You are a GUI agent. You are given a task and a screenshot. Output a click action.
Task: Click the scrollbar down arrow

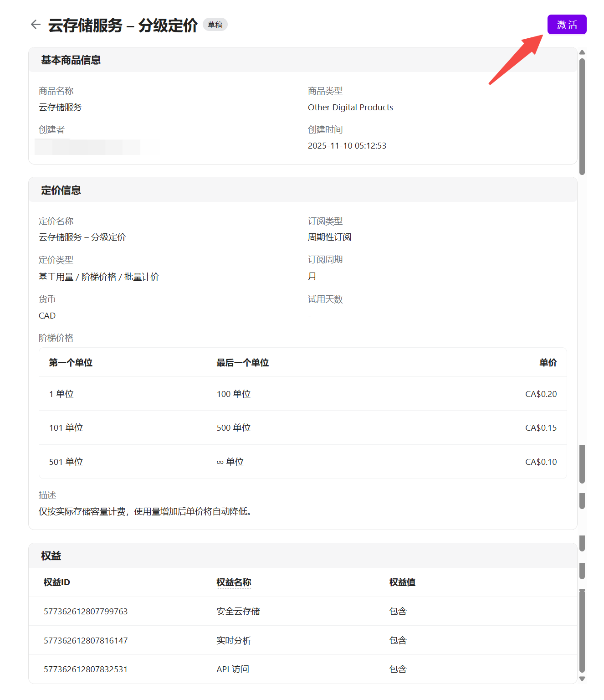[582, 679]
